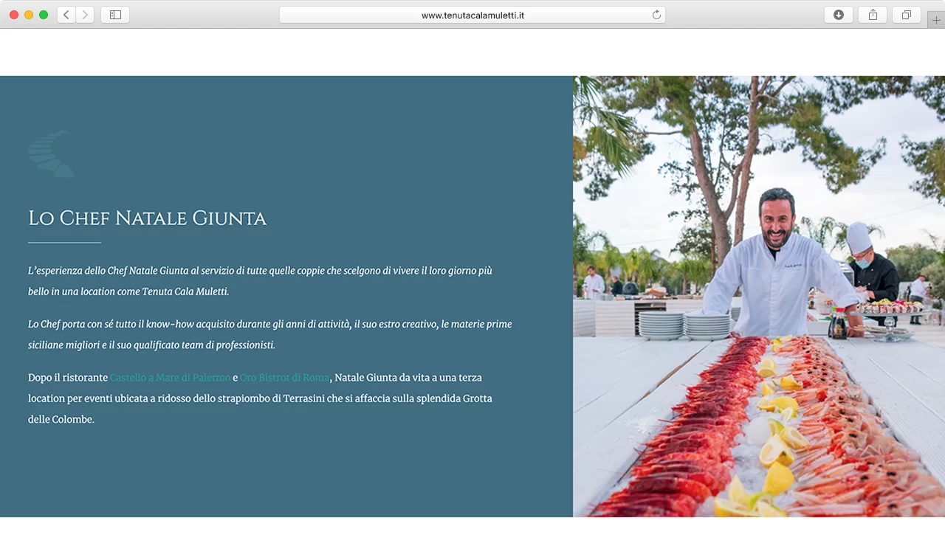The width and height of the screenshot is (945, 560).
Task: Click the yellow fullscreen-adjacent minimize window button
Action: point(29,15)
